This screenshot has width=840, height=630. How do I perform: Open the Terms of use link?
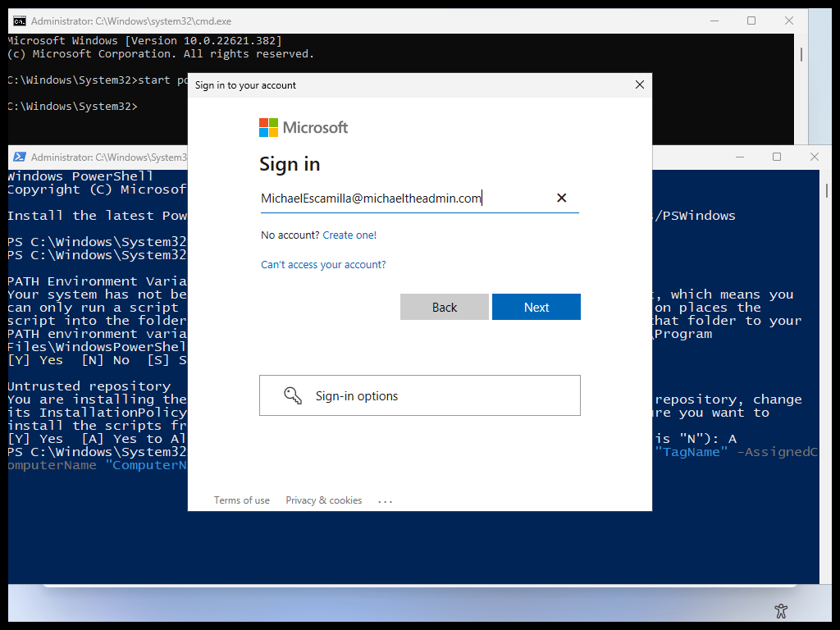(x=241, y=500)
